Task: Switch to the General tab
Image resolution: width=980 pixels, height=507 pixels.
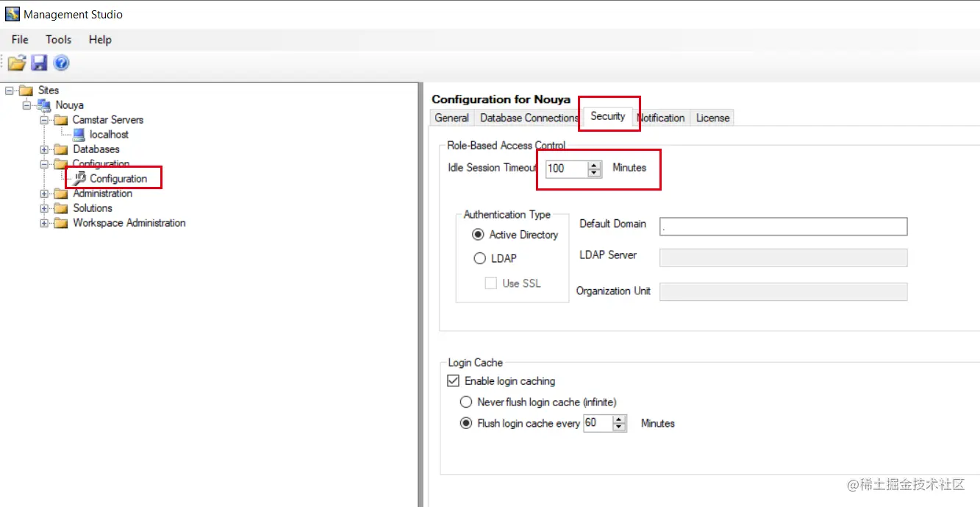Action: (x=452, y=118)
